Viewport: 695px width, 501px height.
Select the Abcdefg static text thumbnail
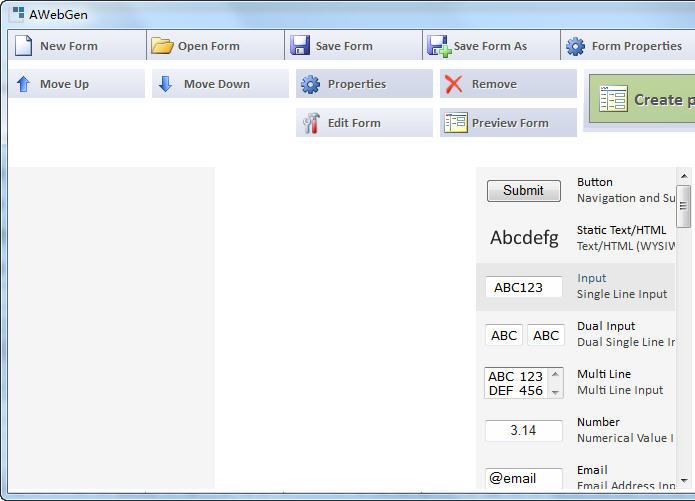point(524,238)
